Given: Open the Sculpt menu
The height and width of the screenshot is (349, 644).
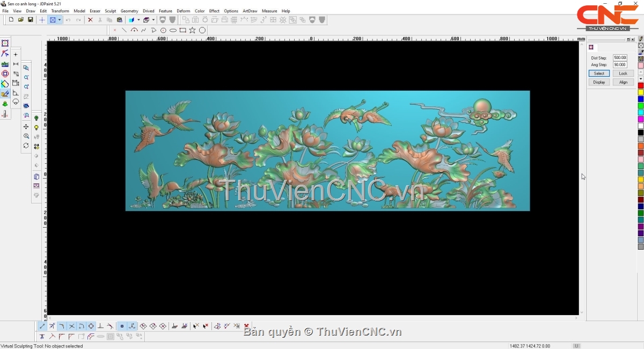Looking at the screenshot, I should point(110,11).
